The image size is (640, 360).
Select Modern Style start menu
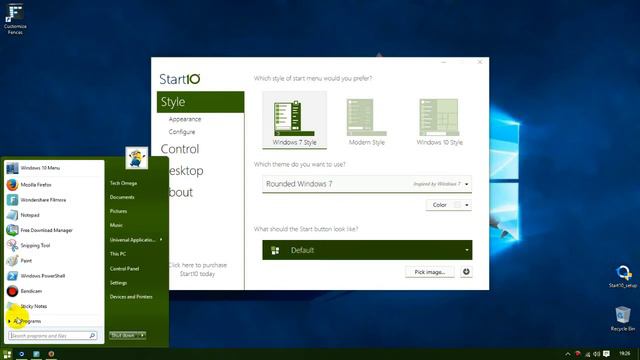[367, 121]
